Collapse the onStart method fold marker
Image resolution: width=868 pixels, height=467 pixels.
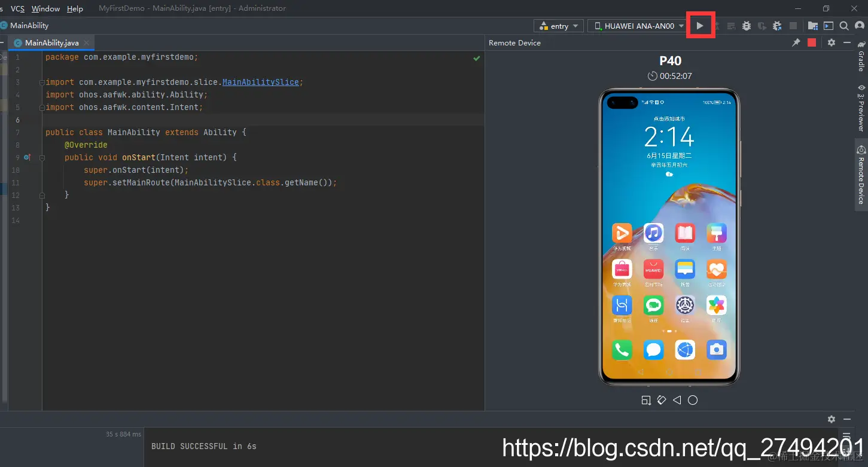point(42,158)
